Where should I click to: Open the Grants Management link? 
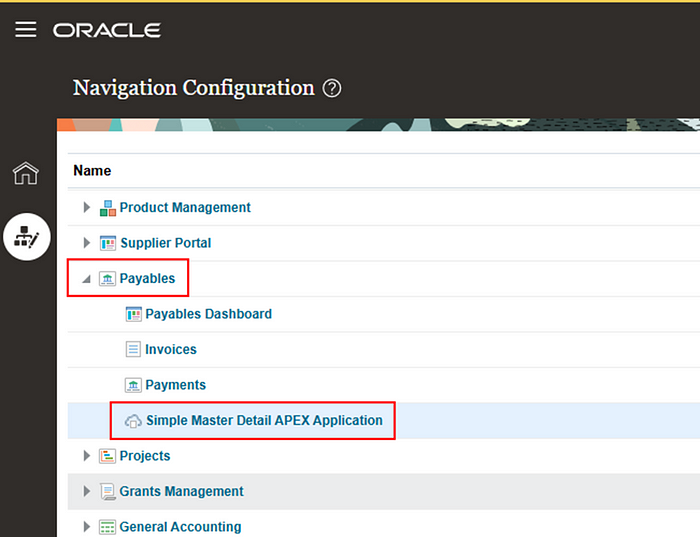pyautogui.click(x=181, y=491)
